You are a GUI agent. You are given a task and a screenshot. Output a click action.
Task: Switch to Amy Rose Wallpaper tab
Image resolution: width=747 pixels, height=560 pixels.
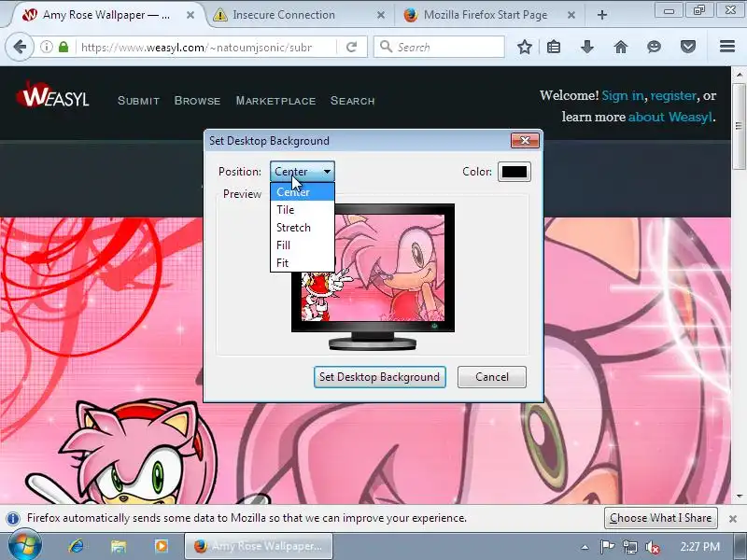pyautogui.click(x=105, y=15)
